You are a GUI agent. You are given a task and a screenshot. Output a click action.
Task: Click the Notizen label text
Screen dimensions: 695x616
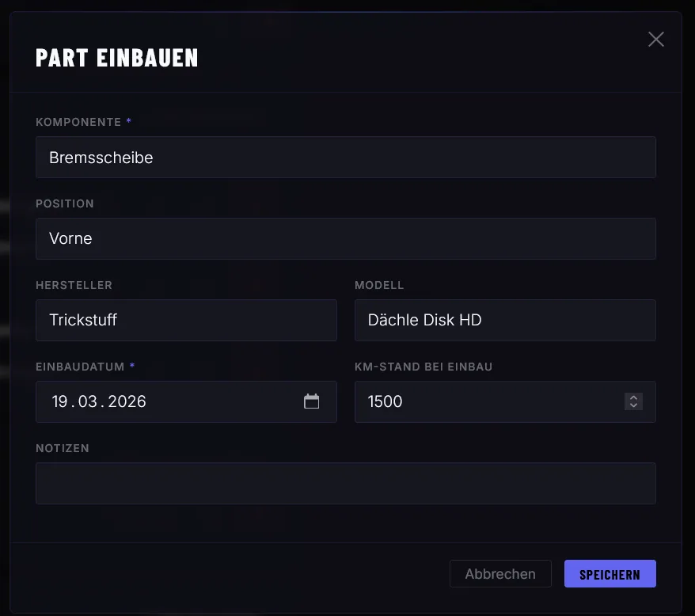[63, 448]
